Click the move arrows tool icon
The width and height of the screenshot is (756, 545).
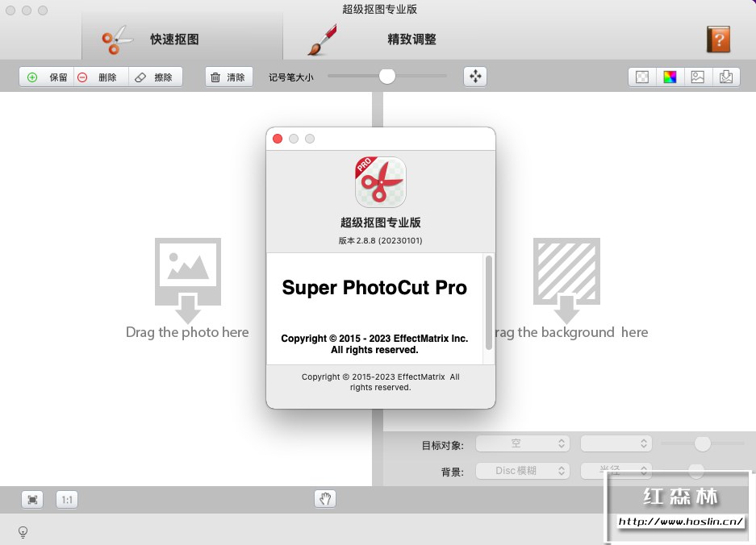pos(475,77)
